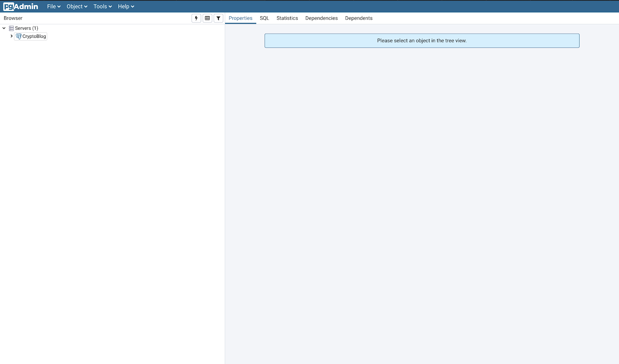
Task: Open the Query Tool lightning icon
Action: [196, 18]
